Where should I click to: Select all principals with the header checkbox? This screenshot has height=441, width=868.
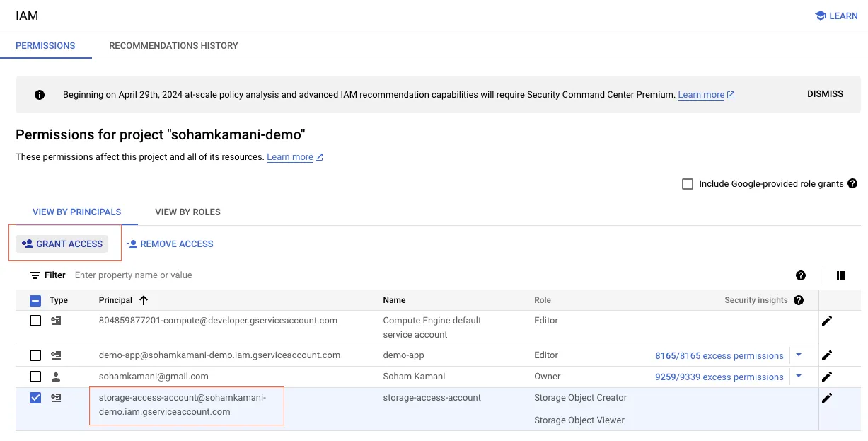pyautogui.click(x=35, y=300)
